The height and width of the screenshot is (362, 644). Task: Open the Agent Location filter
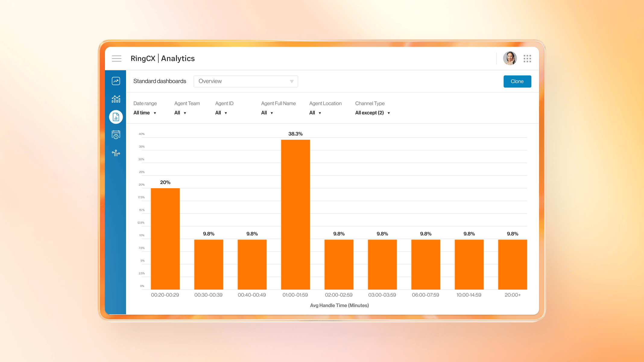point(315,113)
